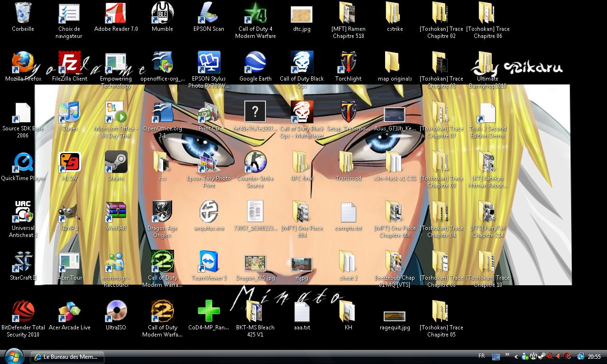Select the Dragon Age Origins shortcut
Viewport: 607px width, 364px height.
pyautogui.click(x=162, y=212)
